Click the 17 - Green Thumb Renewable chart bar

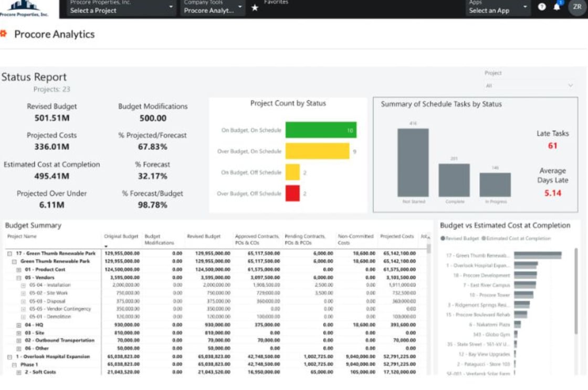(538, 256)
